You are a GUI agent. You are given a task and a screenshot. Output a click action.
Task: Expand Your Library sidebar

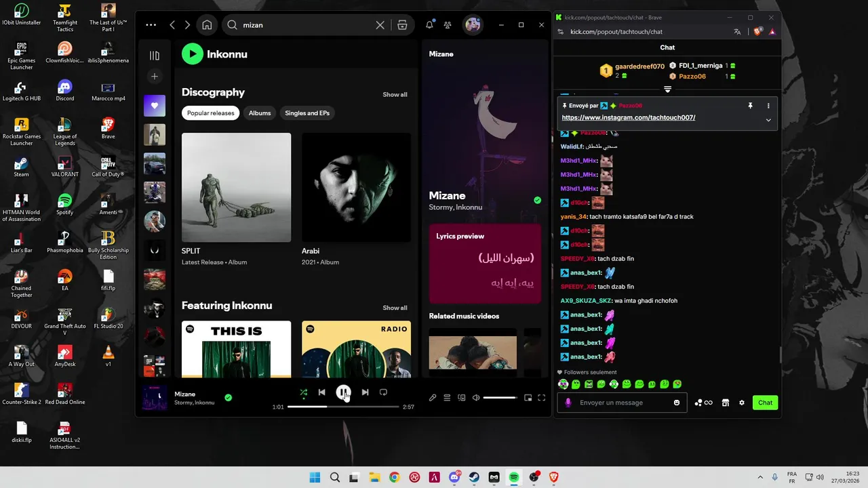click(155, 56)
